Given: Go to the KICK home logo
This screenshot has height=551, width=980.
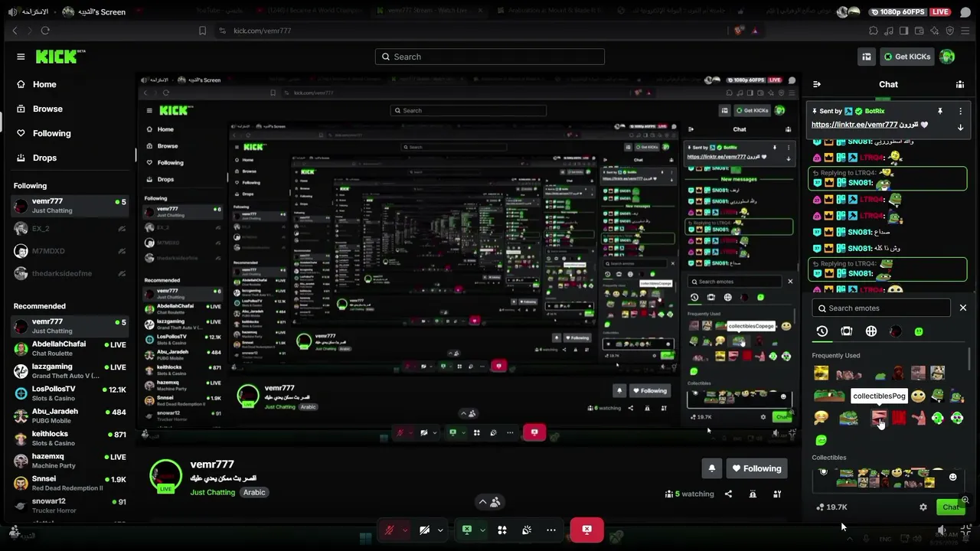Looking at the screenshot, I should point(60,57).
